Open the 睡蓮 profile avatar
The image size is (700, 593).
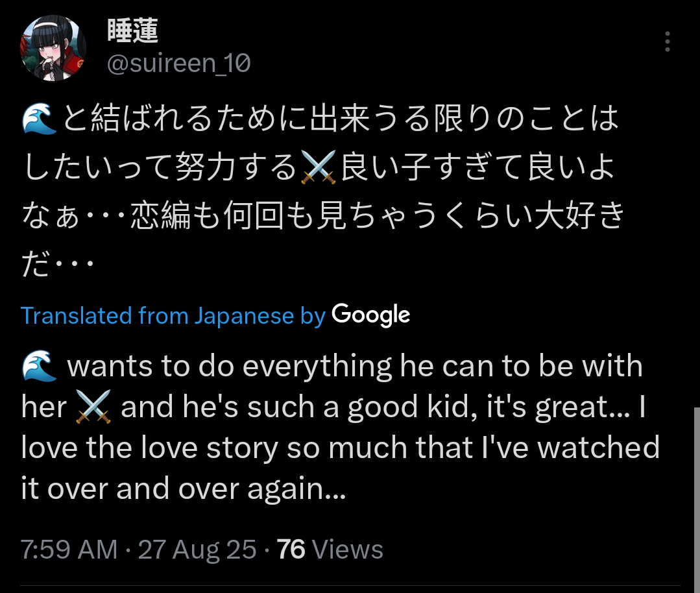(x=53, y=48)
